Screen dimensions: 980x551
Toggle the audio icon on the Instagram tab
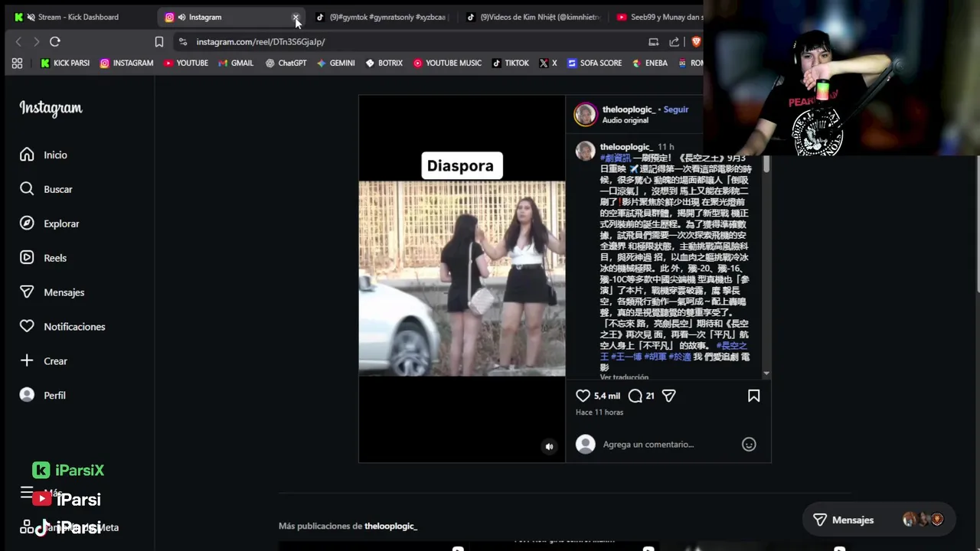click(x=181, y=17)
